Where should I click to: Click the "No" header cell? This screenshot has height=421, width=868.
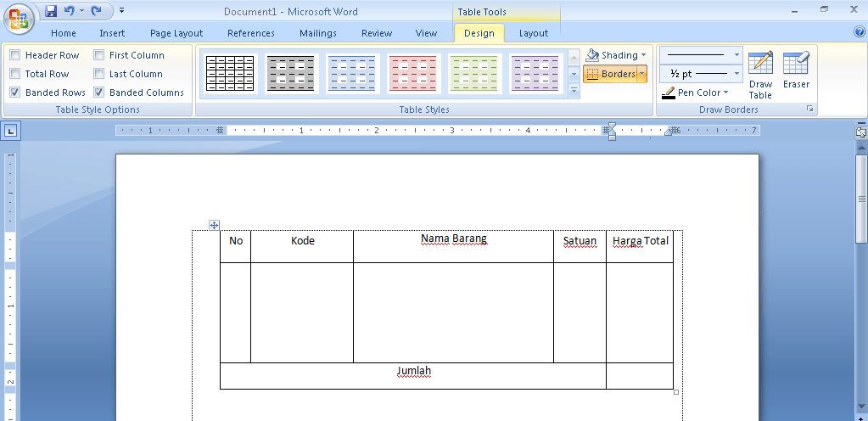236,246
